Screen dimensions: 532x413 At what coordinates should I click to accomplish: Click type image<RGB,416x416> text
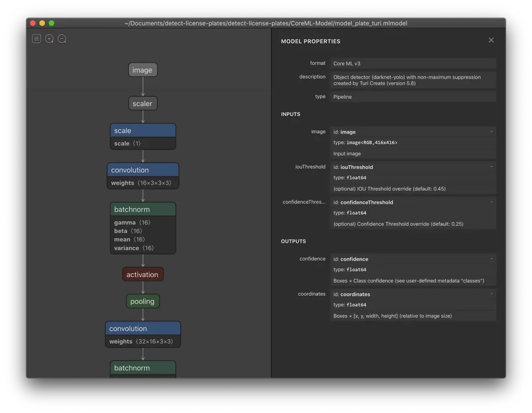tap(365, 143)
